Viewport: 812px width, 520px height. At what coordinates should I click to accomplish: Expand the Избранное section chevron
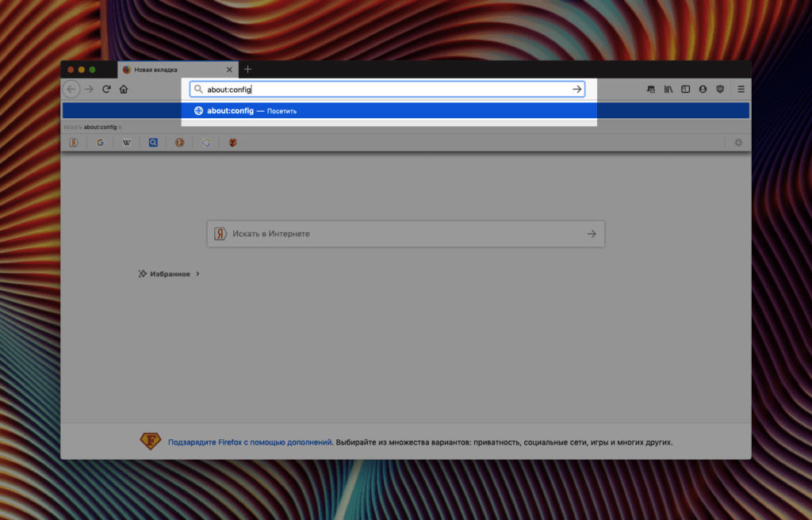click(x=197, y=273)
